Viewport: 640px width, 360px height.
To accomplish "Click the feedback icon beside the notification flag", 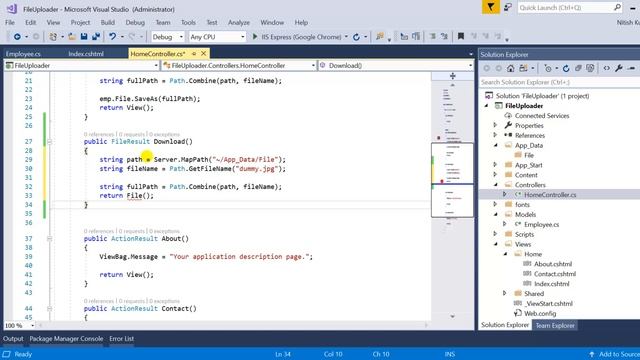I will 508,7.
